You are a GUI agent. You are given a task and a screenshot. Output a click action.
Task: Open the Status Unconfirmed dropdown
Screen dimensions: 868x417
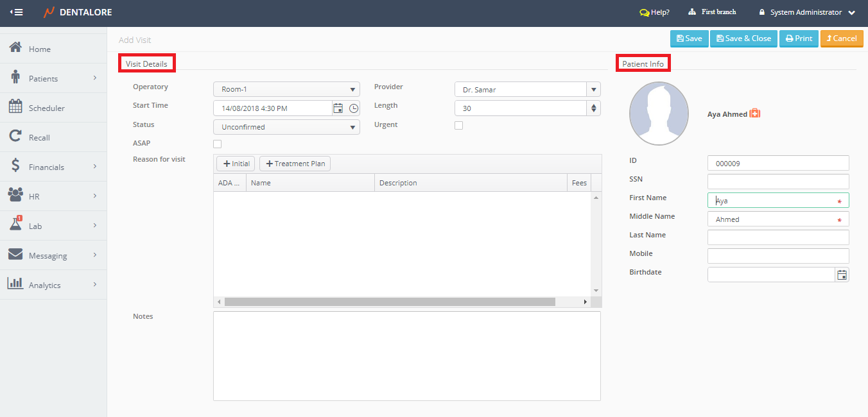pyautogui.click(x=286, y=127)
